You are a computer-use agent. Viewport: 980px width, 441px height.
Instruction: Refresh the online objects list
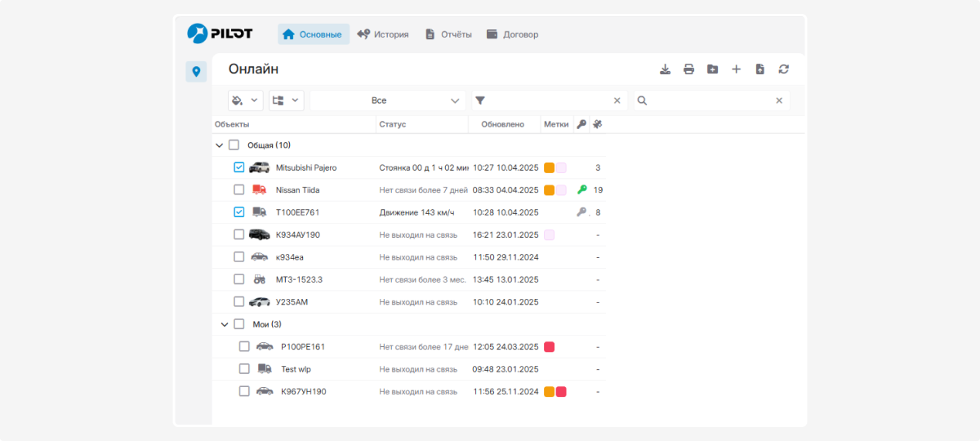(783, 69)
